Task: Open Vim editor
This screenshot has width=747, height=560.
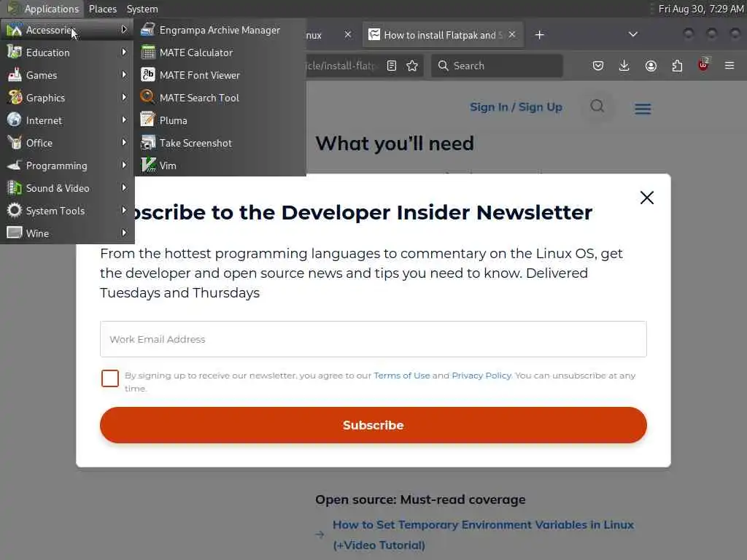Action: (220, 166)
